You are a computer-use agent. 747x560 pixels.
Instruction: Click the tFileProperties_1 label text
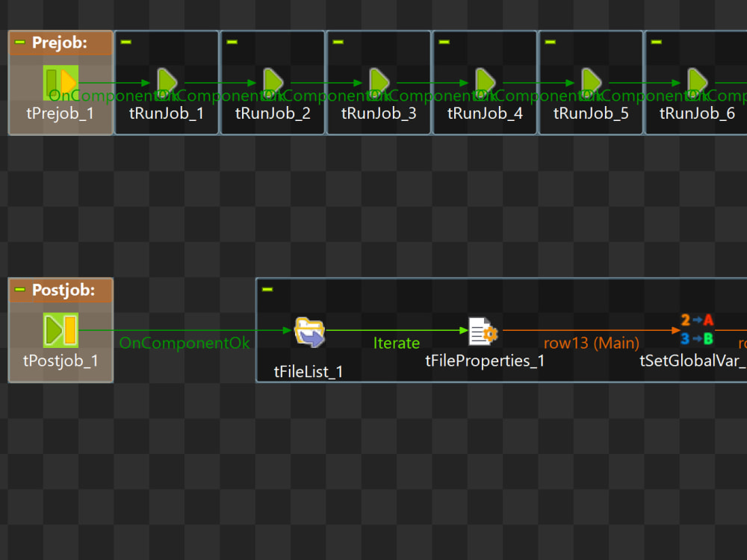[485, 361]
